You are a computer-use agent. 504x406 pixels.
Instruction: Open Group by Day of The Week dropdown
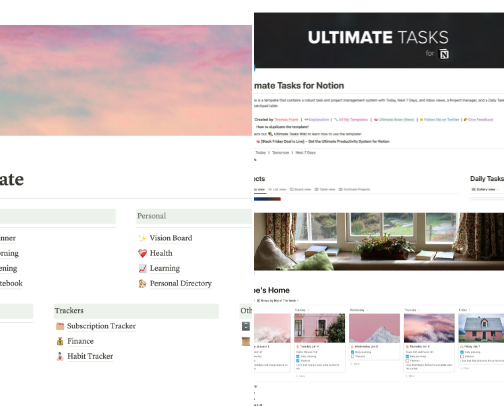tap(277, 300)
